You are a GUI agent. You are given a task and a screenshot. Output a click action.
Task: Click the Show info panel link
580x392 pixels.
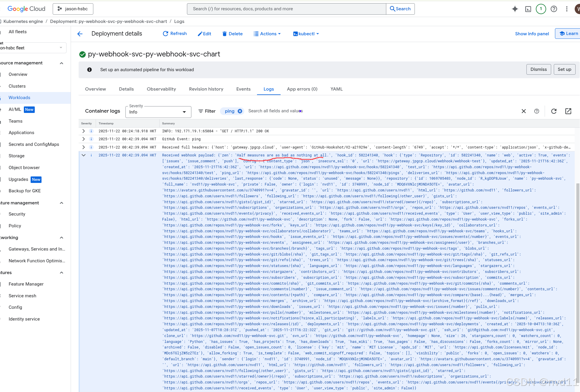[532, 34]
